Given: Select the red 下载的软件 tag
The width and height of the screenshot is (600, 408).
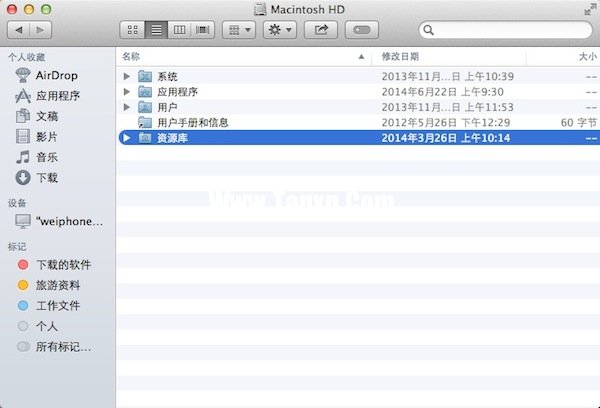Looking at the screenshot, I should click(54, 264).
